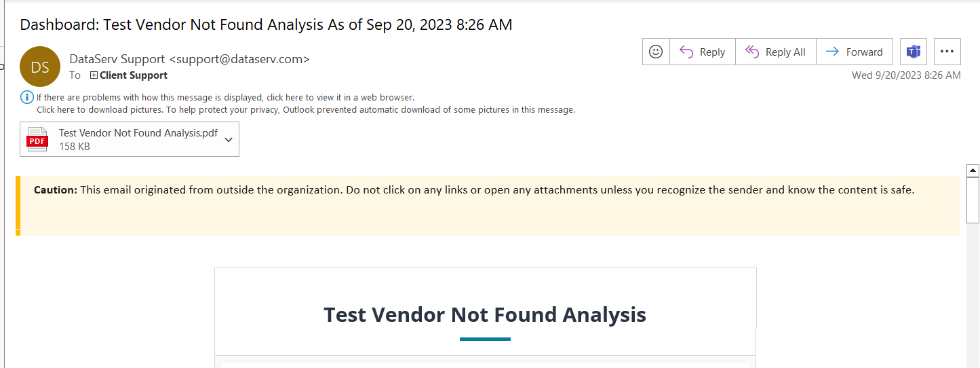Click the PDF file icon of attachment
The width and height of the screenshot is (980, 368).
[37, 139]
